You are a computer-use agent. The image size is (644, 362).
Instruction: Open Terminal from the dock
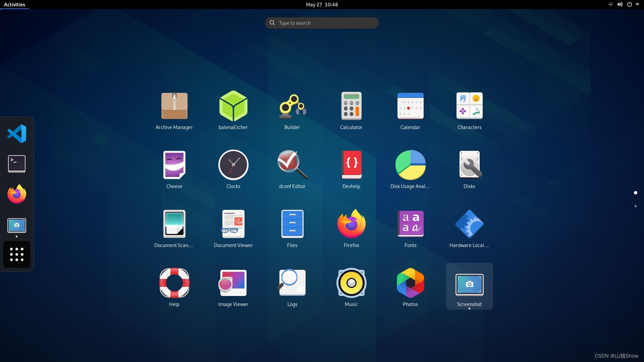point(17,164)
